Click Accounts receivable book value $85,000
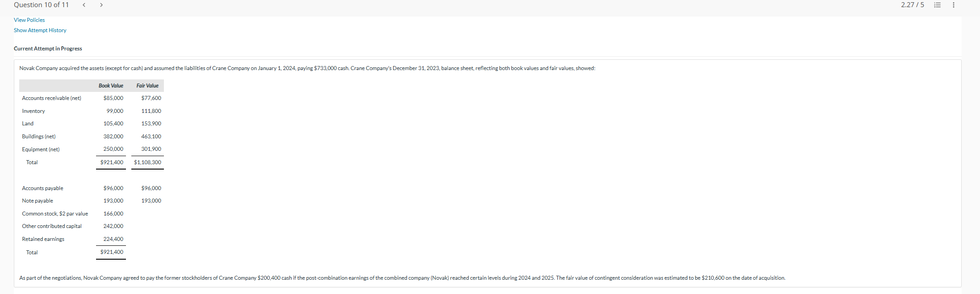Image resolution: width=980 pixels, height=294 pixels. [x=113, y=98]
